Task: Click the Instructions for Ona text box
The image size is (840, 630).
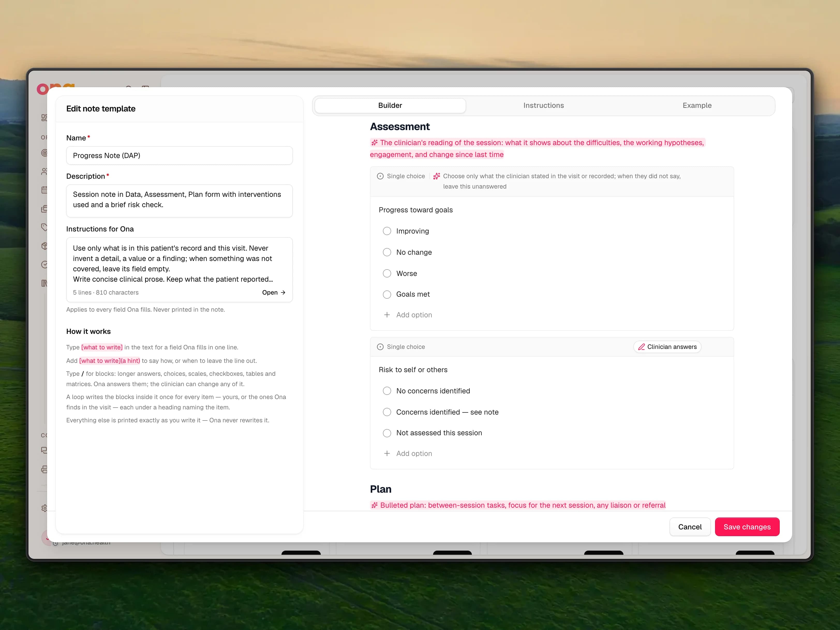Action: click(179, 269)
